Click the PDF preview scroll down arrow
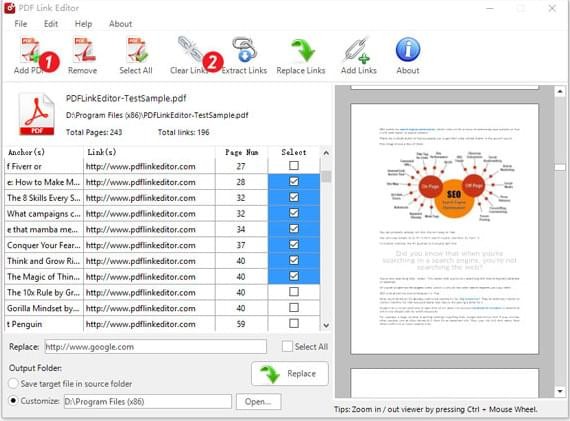The image size is (570, 421). (x=560, y=392)
